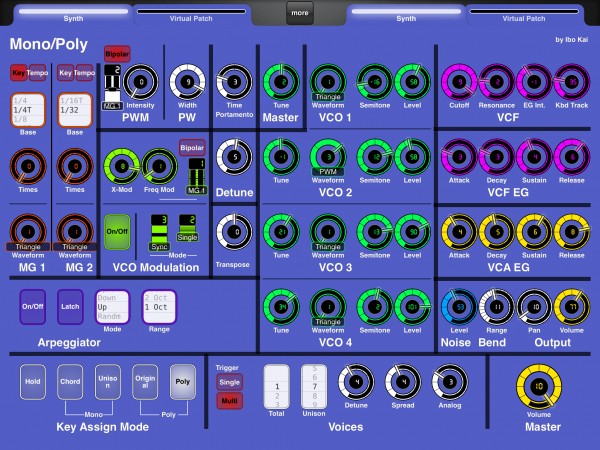
Task: Click the VCA EG Decay knob
Action: [x=497, y=232]
